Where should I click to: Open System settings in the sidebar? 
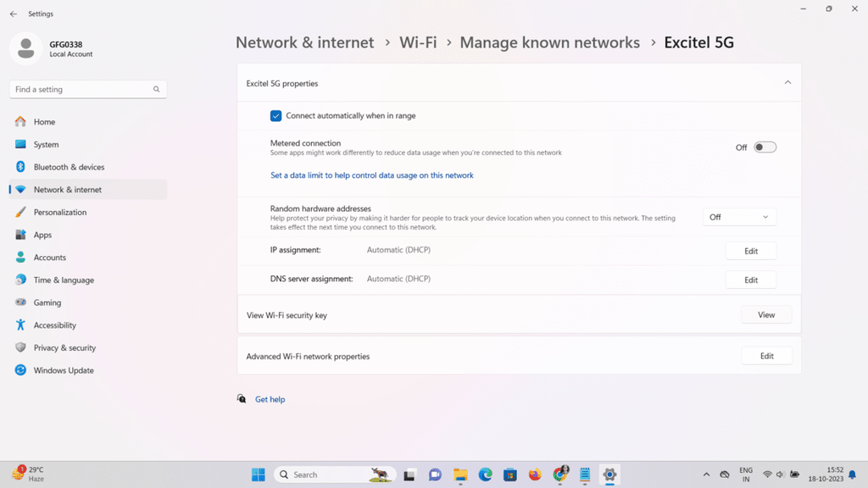coord(88,144)
